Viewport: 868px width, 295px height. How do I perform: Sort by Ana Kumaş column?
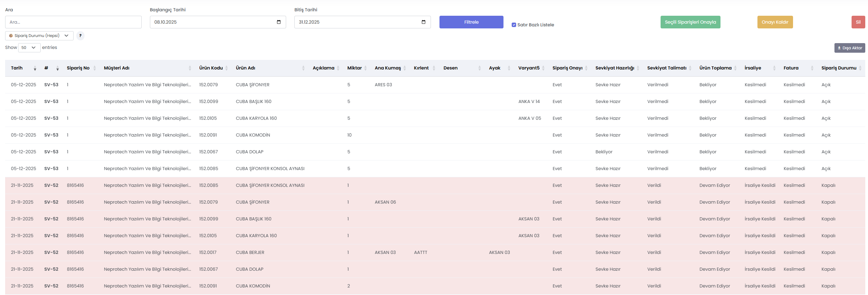click(x=390, y=68)
